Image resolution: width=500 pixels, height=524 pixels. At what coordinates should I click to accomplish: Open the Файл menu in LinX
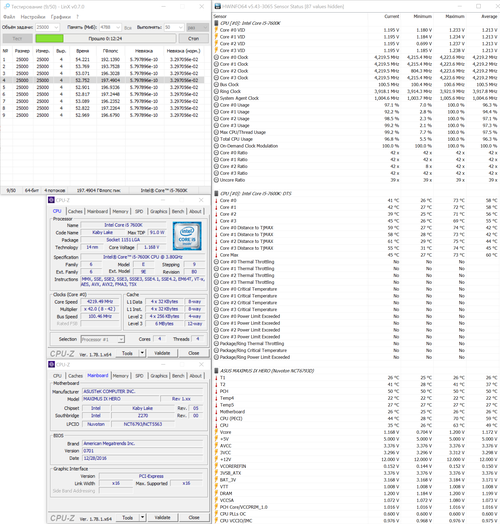[9, 17]
